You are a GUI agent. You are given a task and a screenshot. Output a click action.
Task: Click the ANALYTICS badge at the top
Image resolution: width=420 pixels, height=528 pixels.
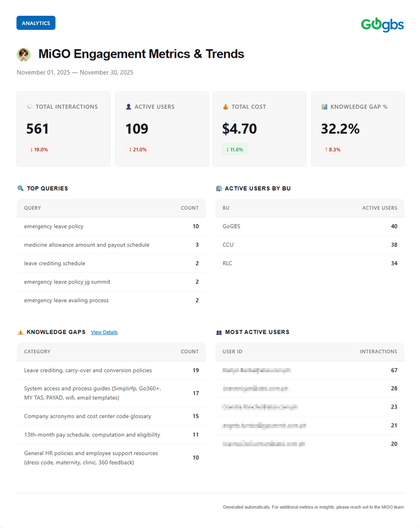pos(35,23)
